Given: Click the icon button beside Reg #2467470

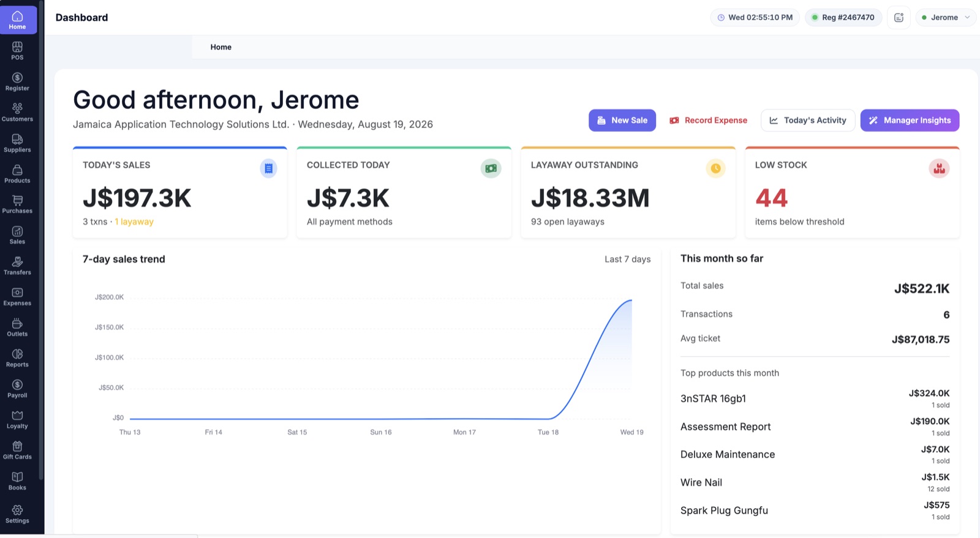Looking at the screenshot, I should click(899, 17).
